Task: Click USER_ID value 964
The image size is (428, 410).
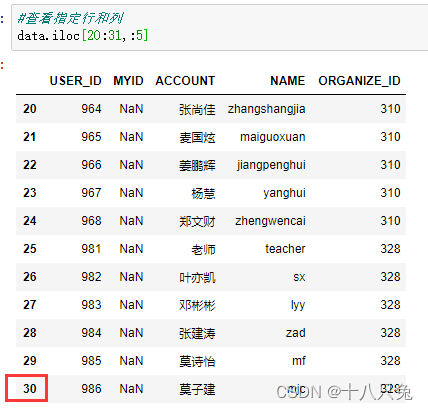Action: pos(91,109)
